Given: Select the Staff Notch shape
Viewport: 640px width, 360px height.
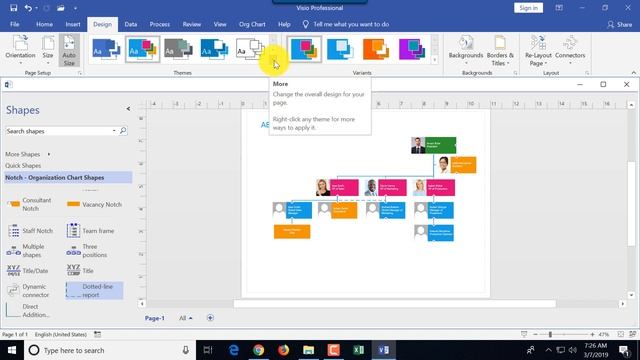Looking at the screenshot, I should tap(31, 231).
